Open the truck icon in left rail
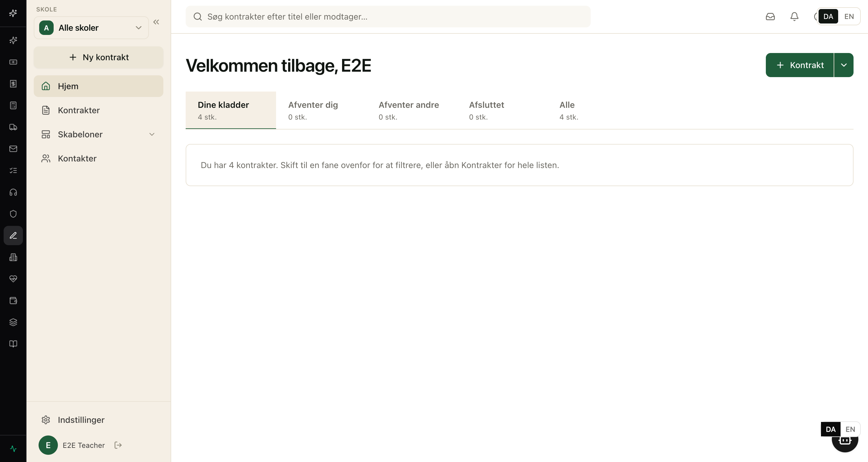Viewport: 868px width, 462px height. [x=13, y=127]
